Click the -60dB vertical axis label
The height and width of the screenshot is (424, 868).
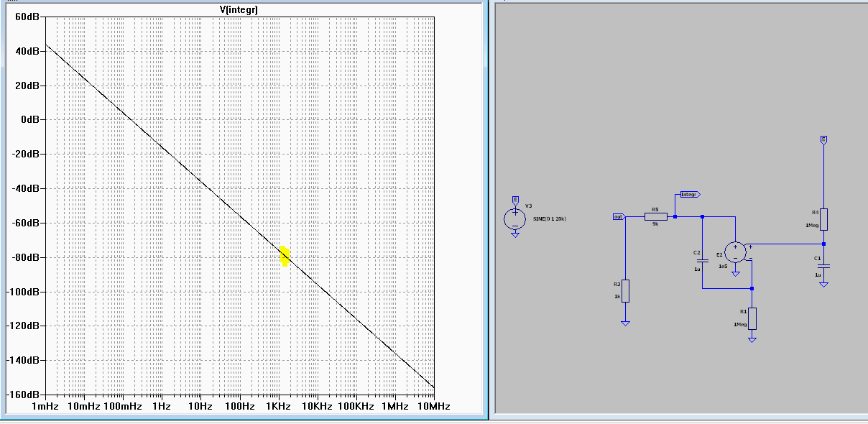(25, 223)
